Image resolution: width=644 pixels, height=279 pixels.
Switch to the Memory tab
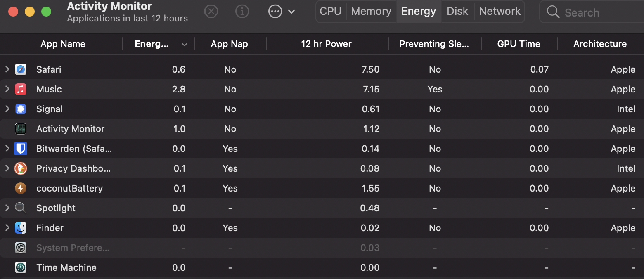[x=371, y=12]
